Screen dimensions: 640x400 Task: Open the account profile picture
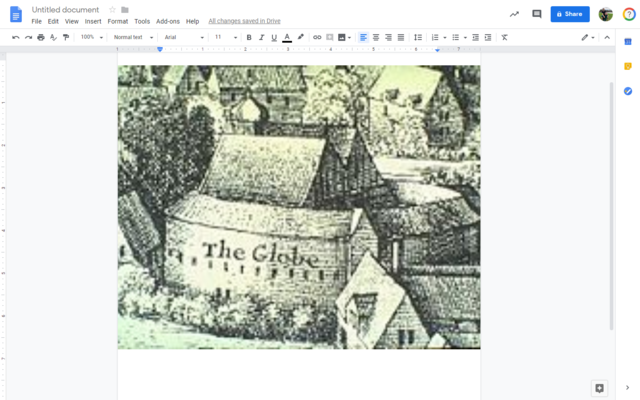(606, 14)
